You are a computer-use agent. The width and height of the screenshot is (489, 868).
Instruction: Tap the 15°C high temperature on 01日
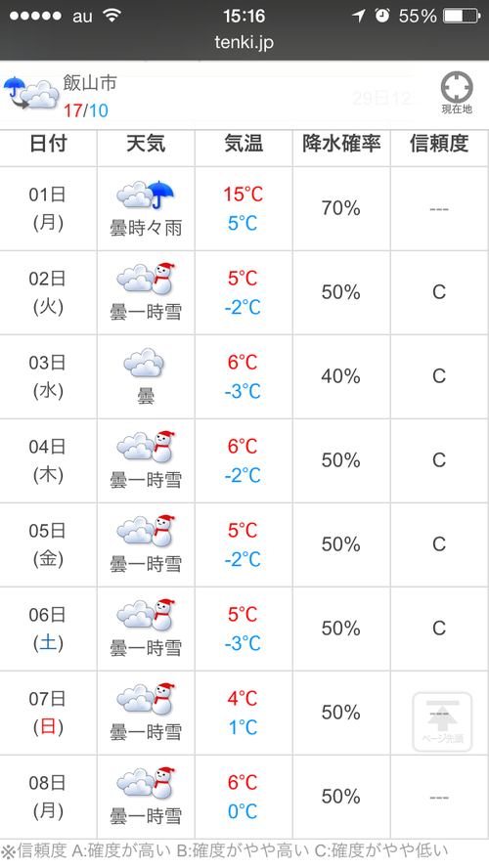pyautogui.click(x=244, y=195)
